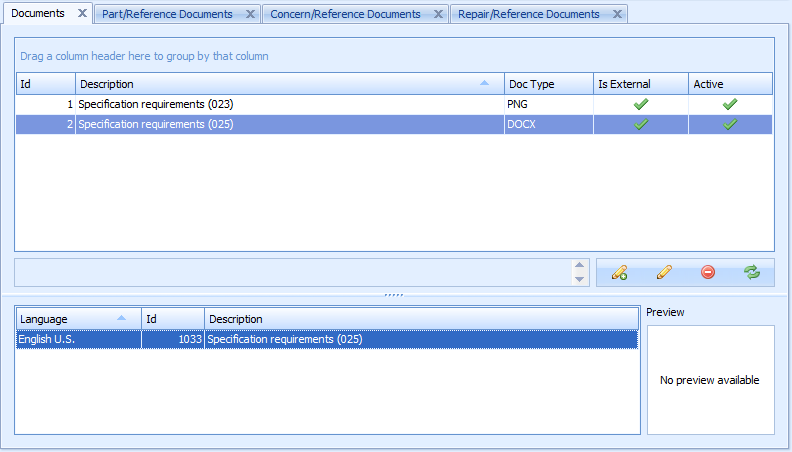The width and height of the screenshot is (792, 452).
Task: Toggle Active check for document 1
Action: (x=730, y=104)
